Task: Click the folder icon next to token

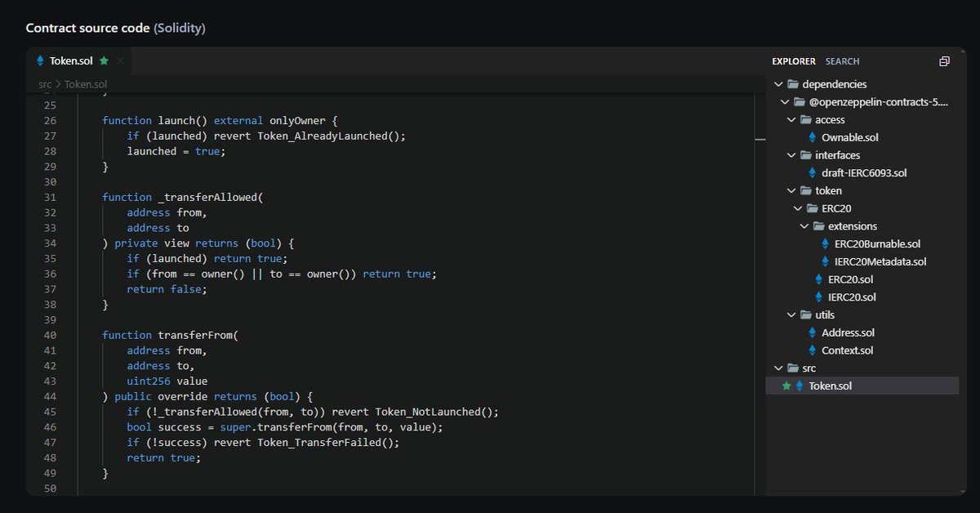Action: click(805, 190)
